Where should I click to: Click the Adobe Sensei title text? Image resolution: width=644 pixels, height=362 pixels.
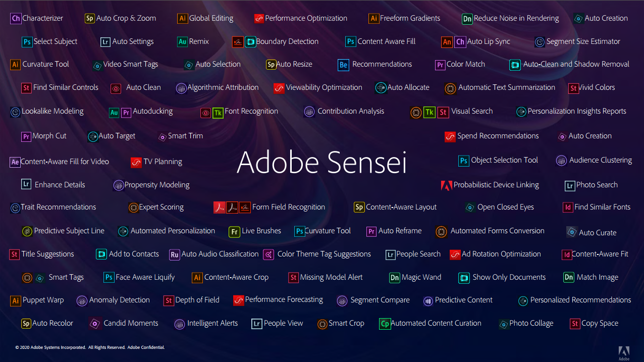click(x=321, y=162)
